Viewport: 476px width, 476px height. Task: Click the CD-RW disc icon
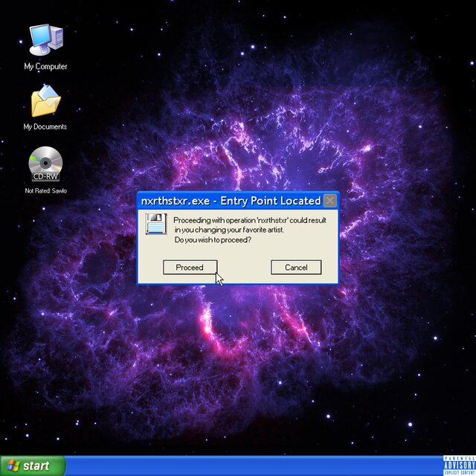45,164
